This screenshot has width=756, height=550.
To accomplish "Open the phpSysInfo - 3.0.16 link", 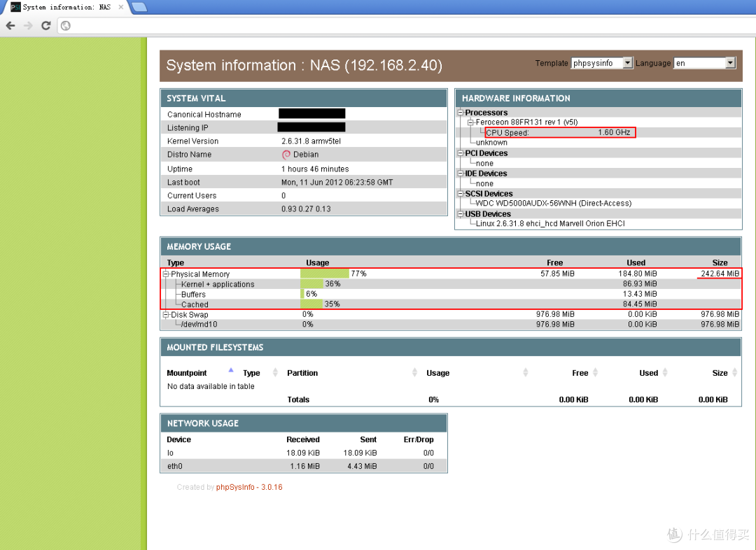I will pos(249,487).
